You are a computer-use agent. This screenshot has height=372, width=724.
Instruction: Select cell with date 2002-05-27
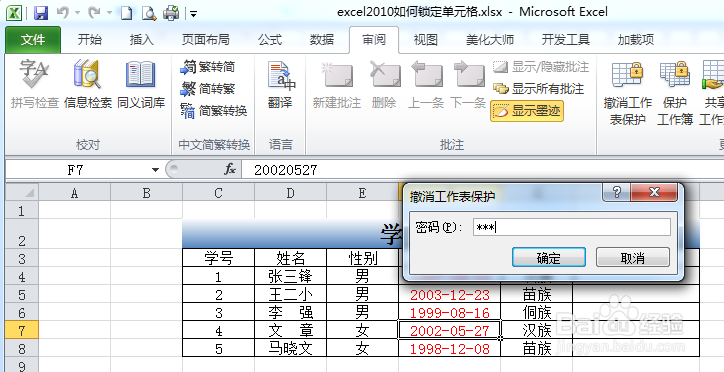450,330
